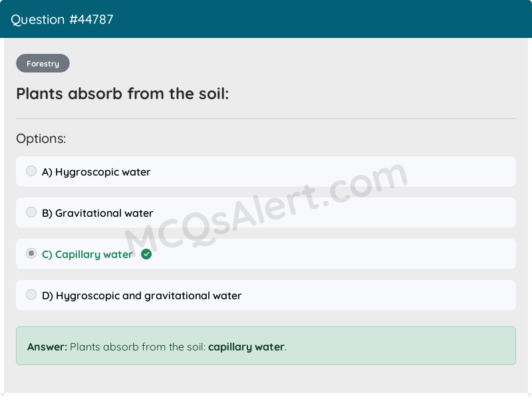
Task: Choose option D) Hygroscopic and gravitational water
Action: 266,294
